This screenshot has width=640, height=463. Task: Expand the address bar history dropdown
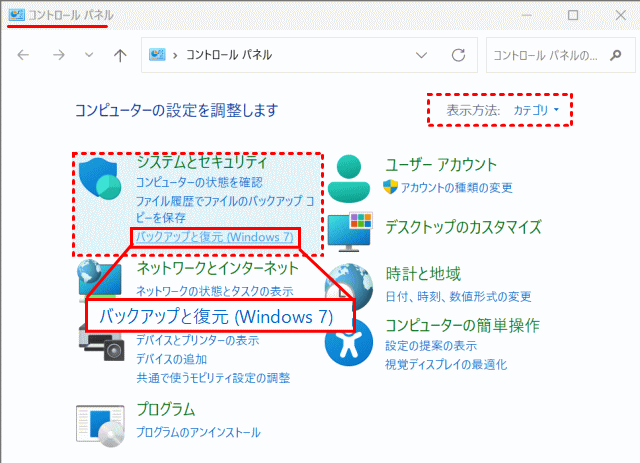pyautogui.click(x=421, y=55)
